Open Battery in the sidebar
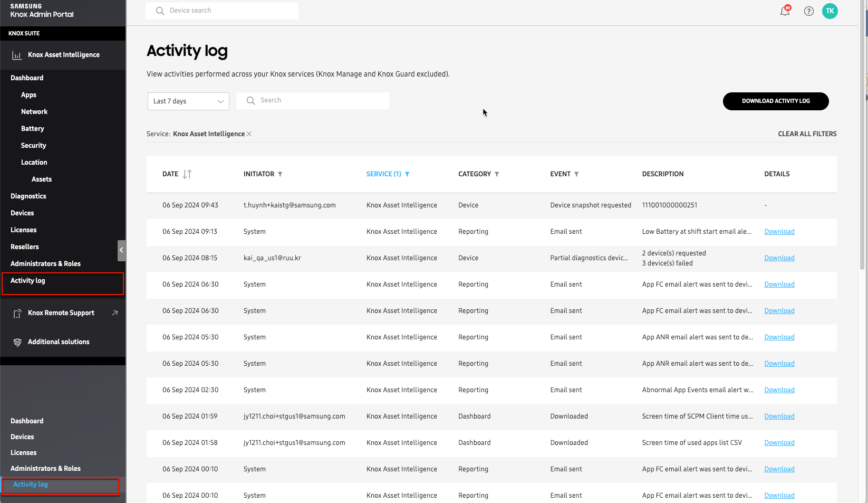 (x=32, y=129)
